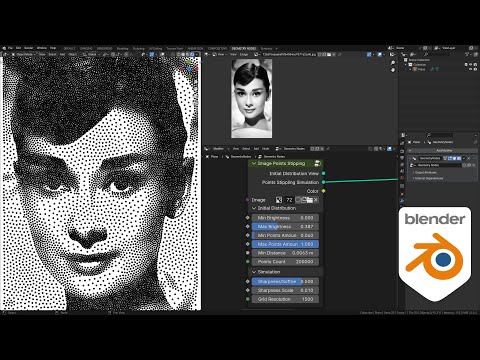This screenshot has width=480, height=360.
Task: Click zoom magnifier icon in image editor
Action: 393,63
